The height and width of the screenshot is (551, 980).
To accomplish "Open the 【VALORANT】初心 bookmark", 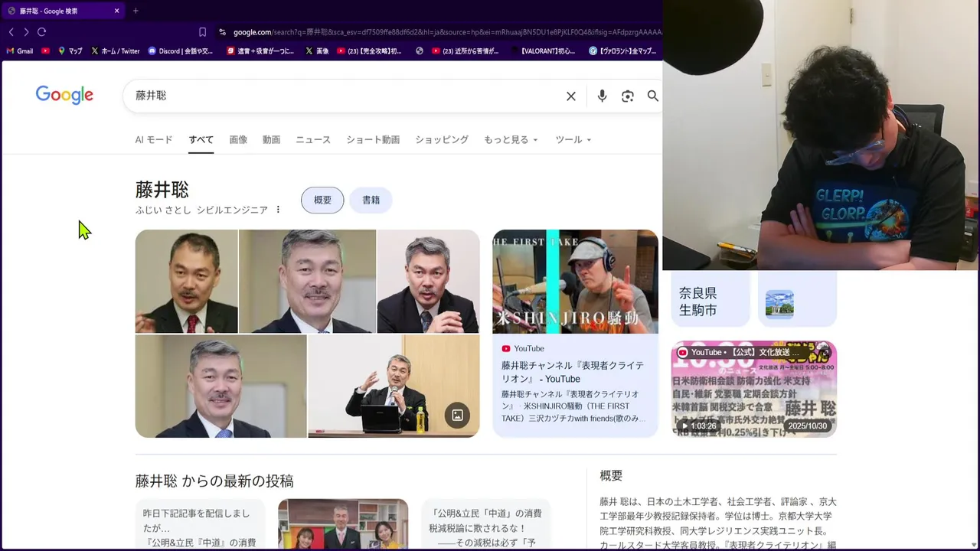I will click(542, 51).
